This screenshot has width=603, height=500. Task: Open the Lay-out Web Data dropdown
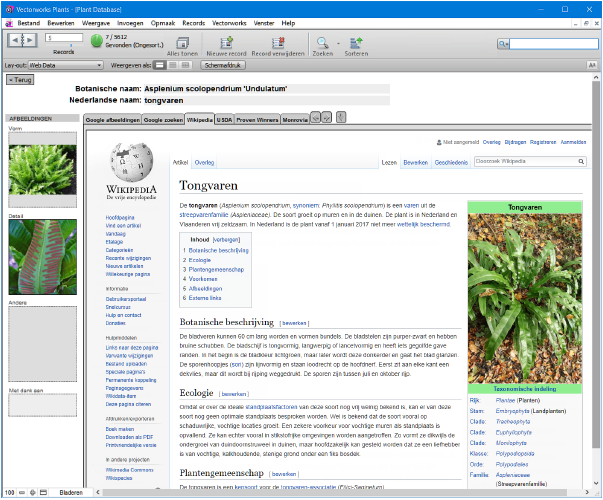click(x=66, y=65)
